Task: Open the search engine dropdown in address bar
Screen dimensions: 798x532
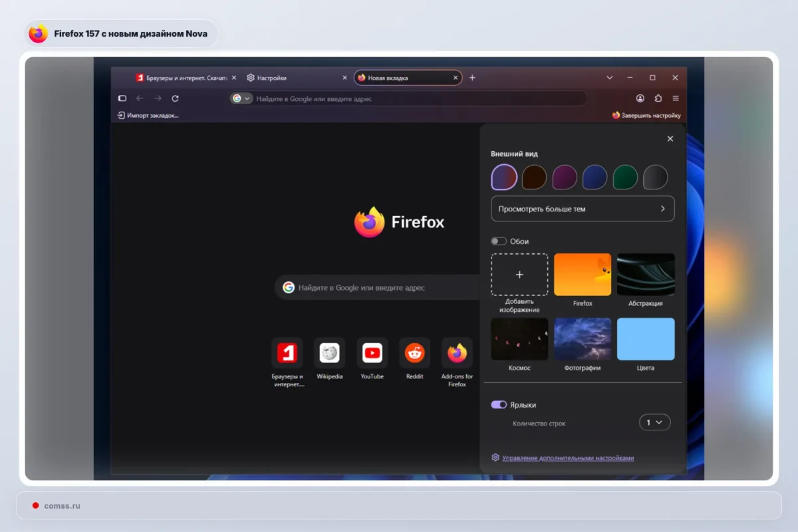Action: click(x=241, y=98)
